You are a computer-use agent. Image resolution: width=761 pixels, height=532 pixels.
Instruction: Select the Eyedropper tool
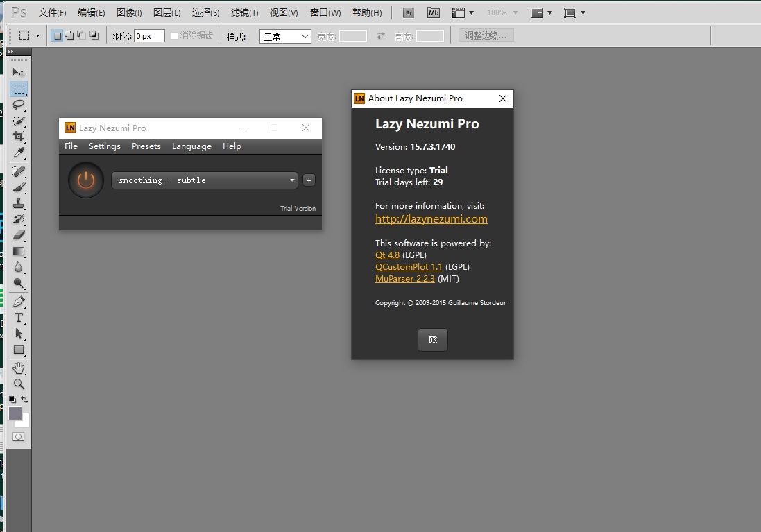[19, 153]
